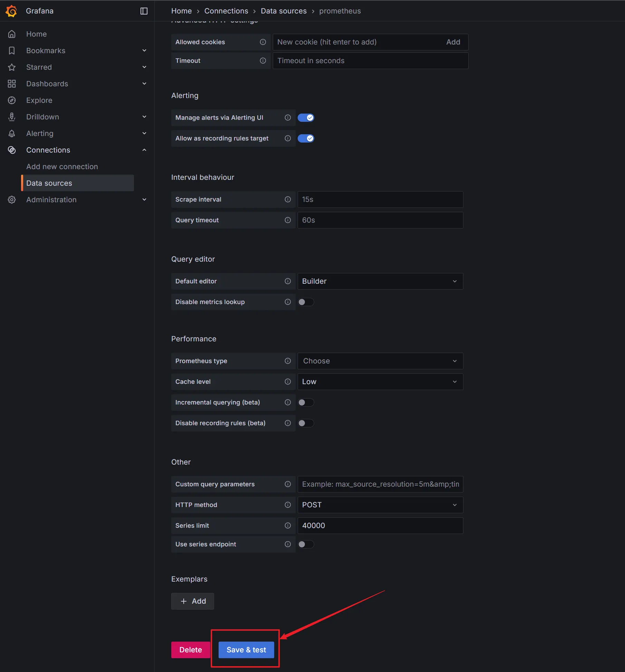The width and height of the screenshot is (625, 672).
Task: Click info icon next to Scrape interval
Action: [288, 199]
